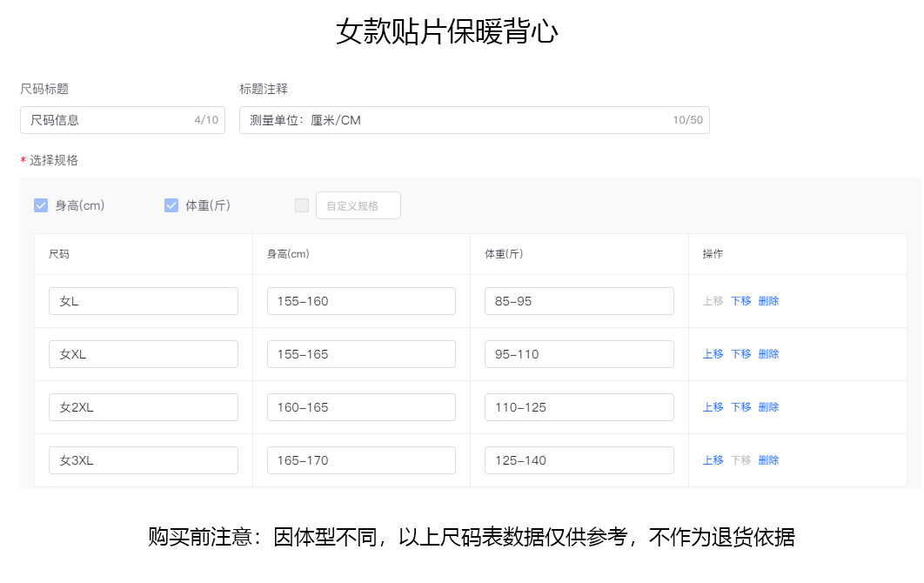
Task: Click the 85-95 weight input
Action: (x=579, y=300)
